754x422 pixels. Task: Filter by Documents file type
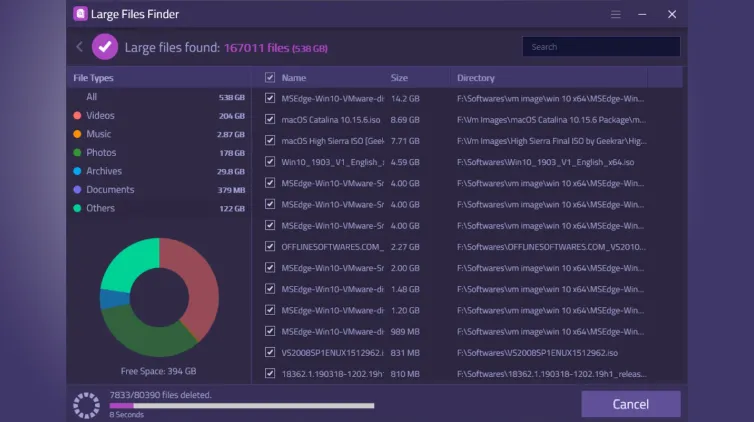[x=159, y=189]
